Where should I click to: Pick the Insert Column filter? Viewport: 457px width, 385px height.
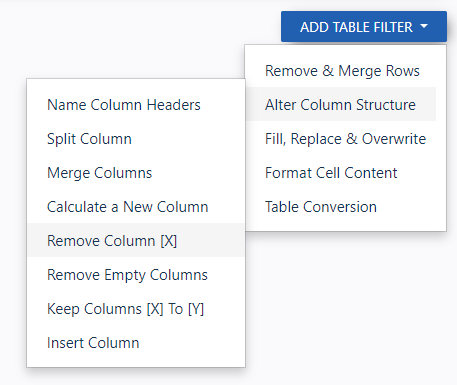tap(136, 343)
